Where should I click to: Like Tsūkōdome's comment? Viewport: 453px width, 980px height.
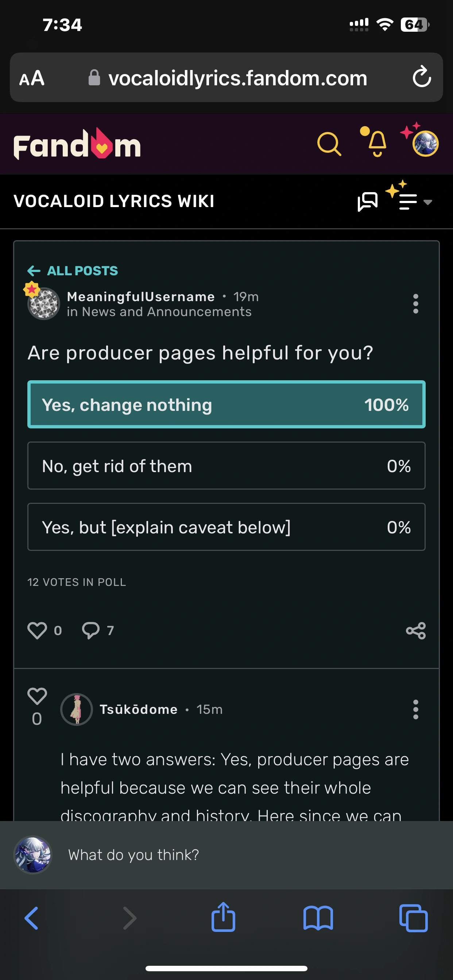coord(37,696)
